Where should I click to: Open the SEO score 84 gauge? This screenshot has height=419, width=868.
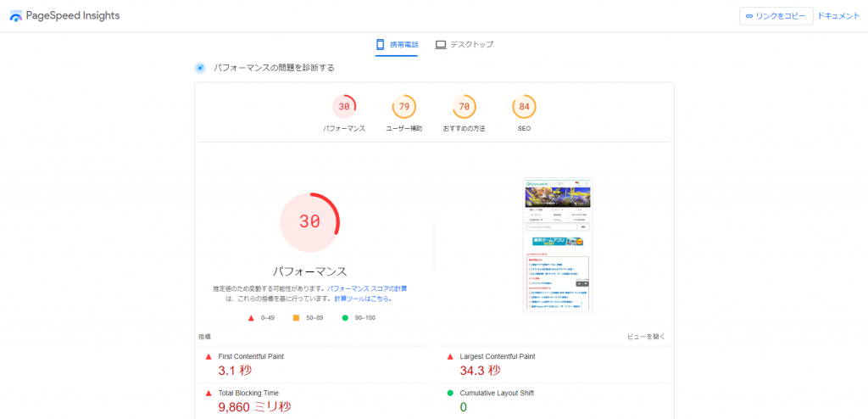[524, 107]
